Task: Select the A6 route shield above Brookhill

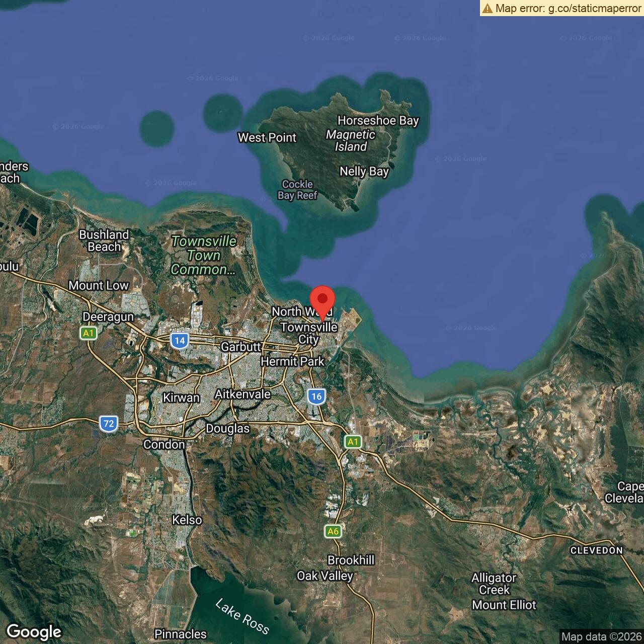Action: tap(333, 531)
